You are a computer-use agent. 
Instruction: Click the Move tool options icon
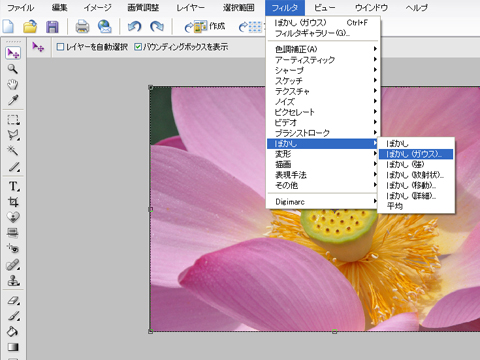click(38, 47)
